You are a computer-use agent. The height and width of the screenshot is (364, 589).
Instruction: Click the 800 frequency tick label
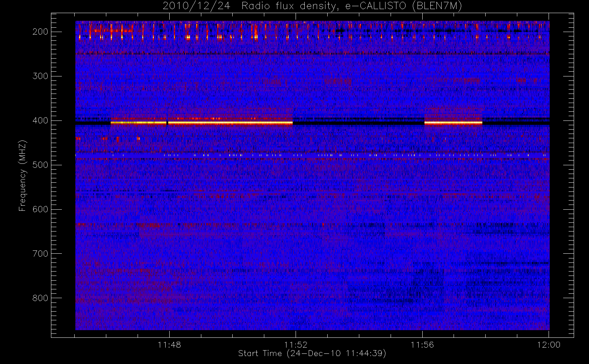[40, 298]
